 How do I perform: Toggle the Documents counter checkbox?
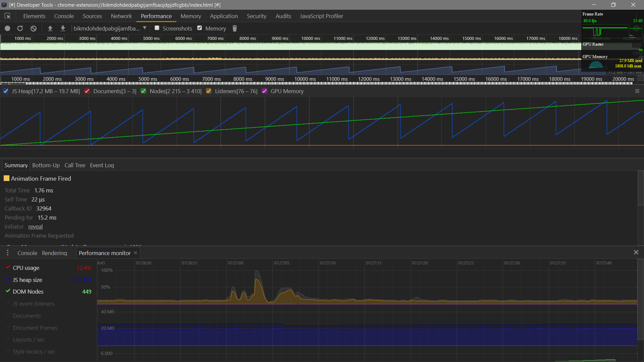click(x=87, y=91)
